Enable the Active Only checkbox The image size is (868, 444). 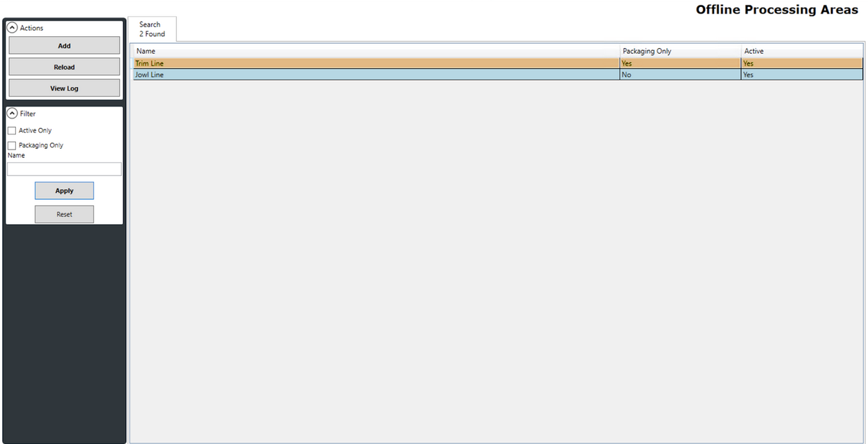[12, 131]
